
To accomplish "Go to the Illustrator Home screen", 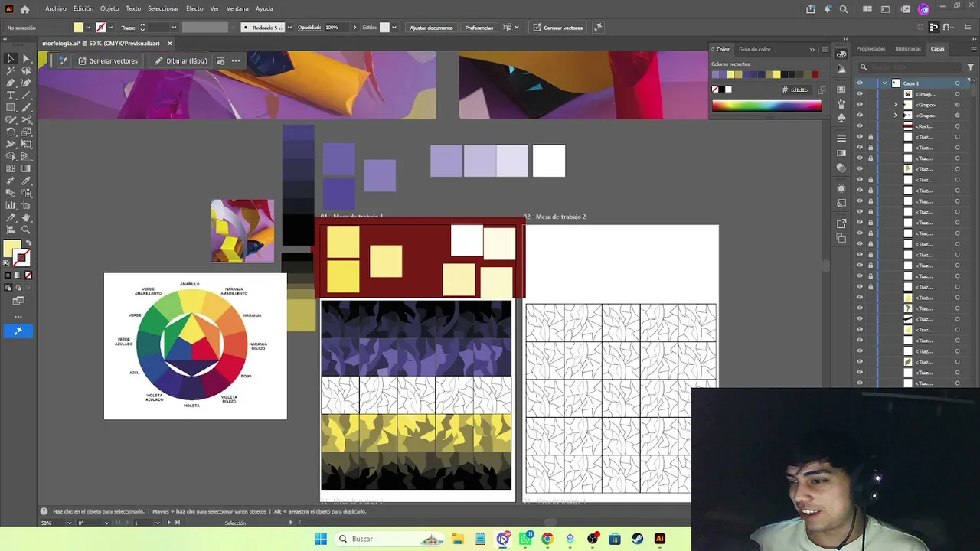I will click(25, 9).
